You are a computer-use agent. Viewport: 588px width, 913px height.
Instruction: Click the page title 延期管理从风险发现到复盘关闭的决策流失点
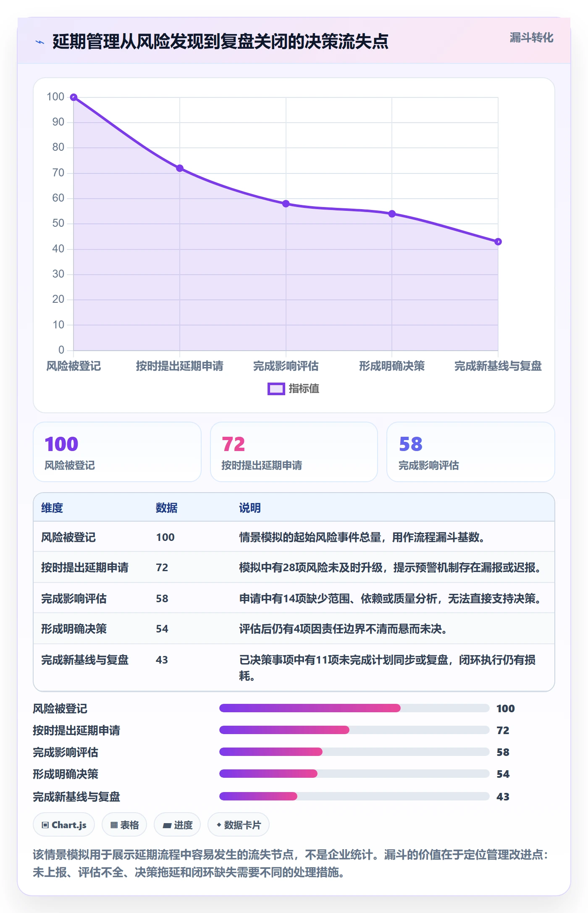[220, 42]
